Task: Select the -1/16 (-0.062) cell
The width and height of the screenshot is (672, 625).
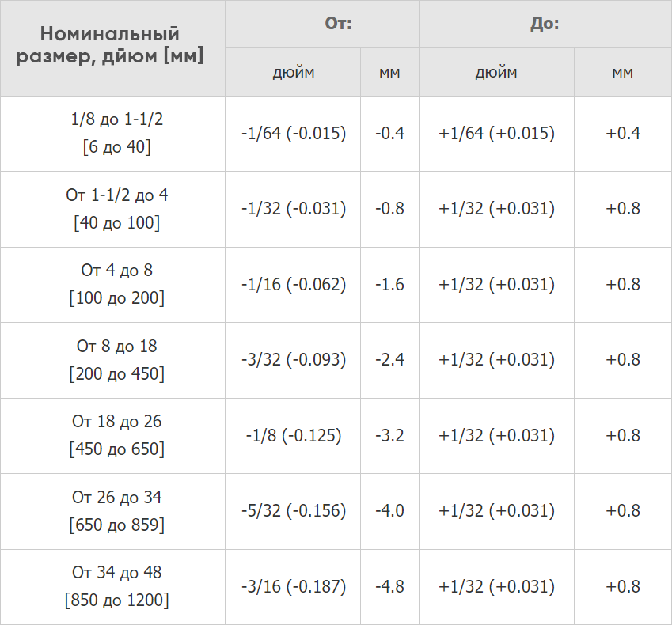Action: (x=294, y=285)
